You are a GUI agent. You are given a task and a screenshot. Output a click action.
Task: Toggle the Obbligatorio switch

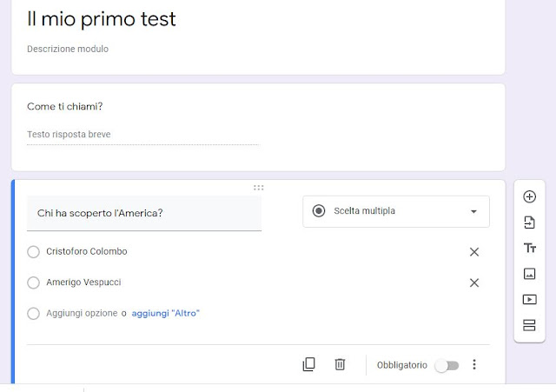click(447, 366)
